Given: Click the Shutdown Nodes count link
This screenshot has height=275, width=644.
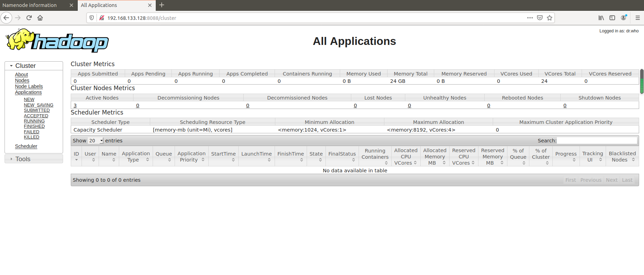Looking at the screenshot, I should pos(565,105).
